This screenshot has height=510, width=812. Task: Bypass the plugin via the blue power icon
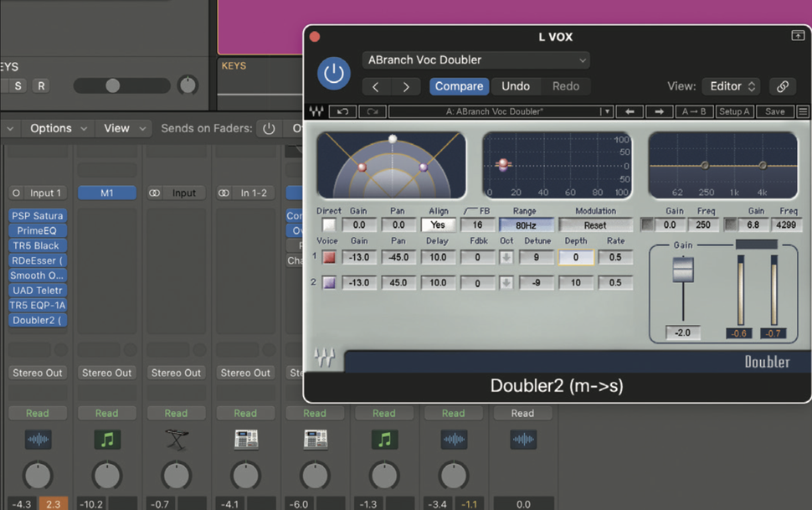point(333,73)
